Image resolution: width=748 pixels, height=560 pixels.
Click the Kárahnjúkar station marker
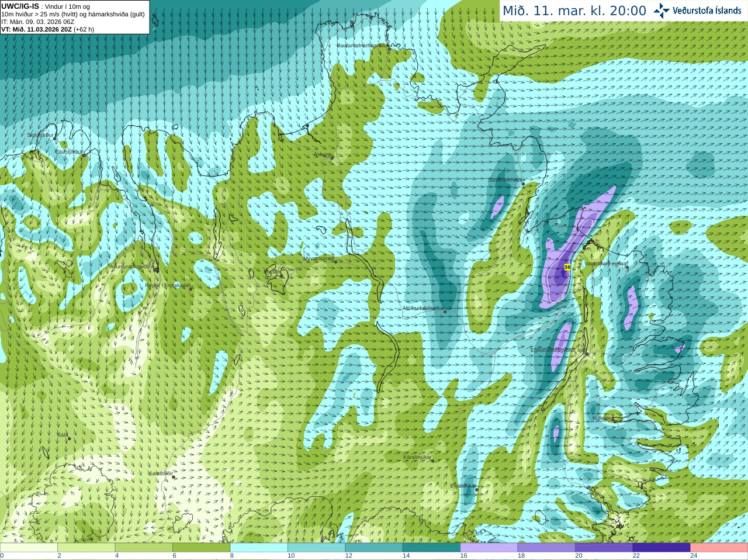point(432,461)
